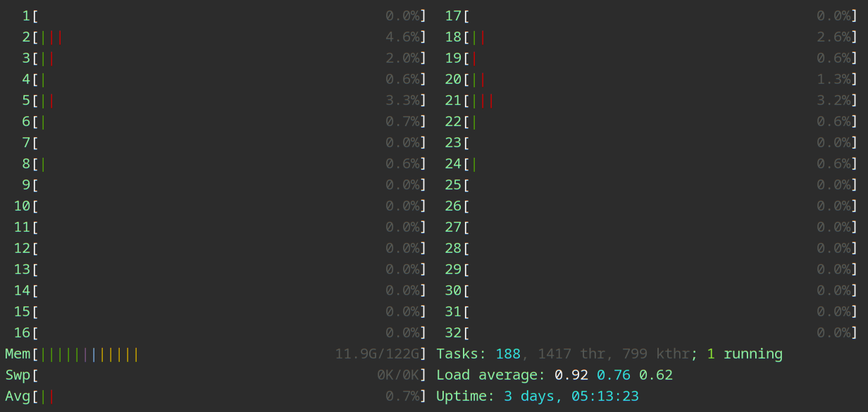The image size is (868, 412).
Task: Click the CPU 18 percentage 2.6%
Action: click(x=833, y=37)
